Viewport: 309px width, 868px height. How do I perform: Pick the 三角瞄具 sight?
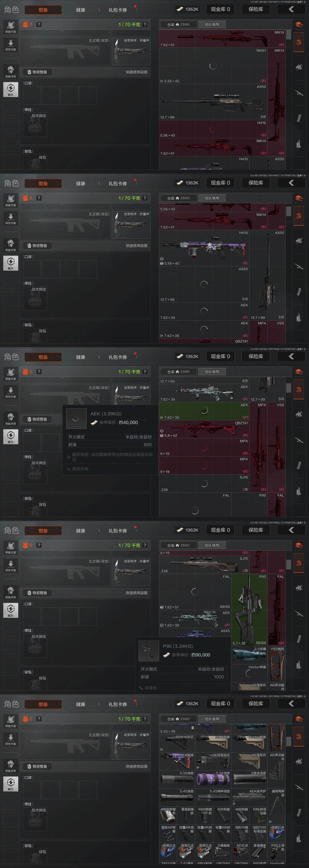point(223,852)
